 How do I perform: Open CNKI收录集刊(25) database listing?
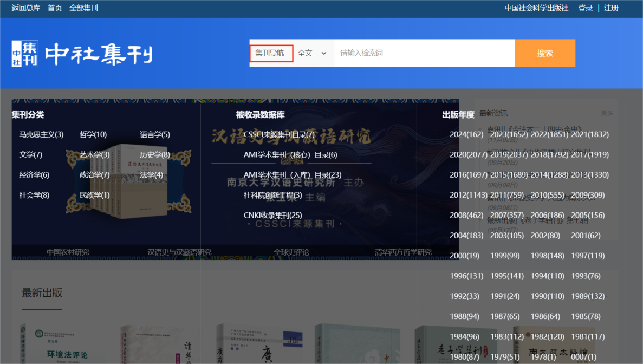(272, 216)
